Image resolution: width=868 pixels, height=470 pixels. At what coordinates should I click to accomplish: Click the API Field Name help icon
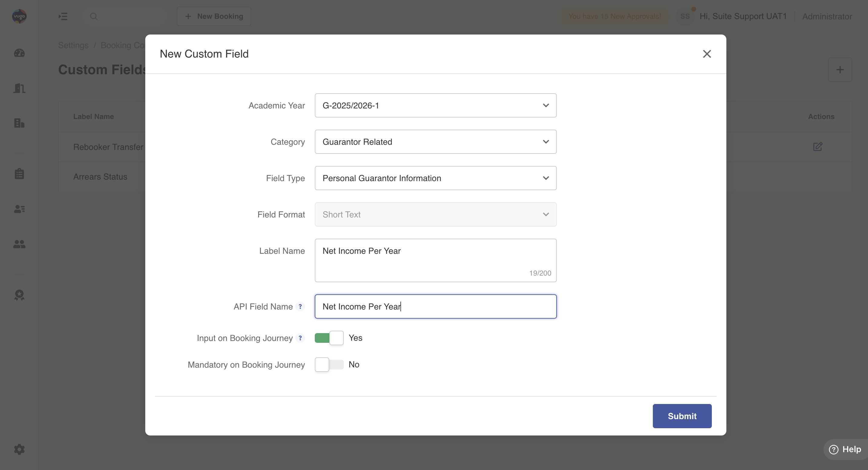click(300, 306)
